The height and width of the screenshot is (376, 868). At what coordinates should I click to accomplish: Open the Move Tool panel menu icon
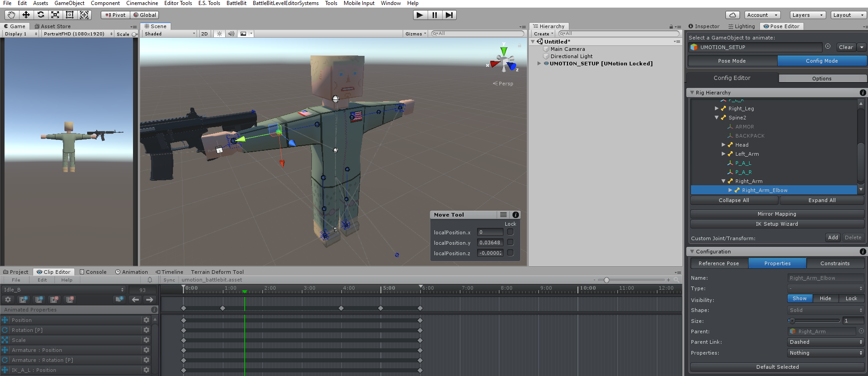point(503,215)
